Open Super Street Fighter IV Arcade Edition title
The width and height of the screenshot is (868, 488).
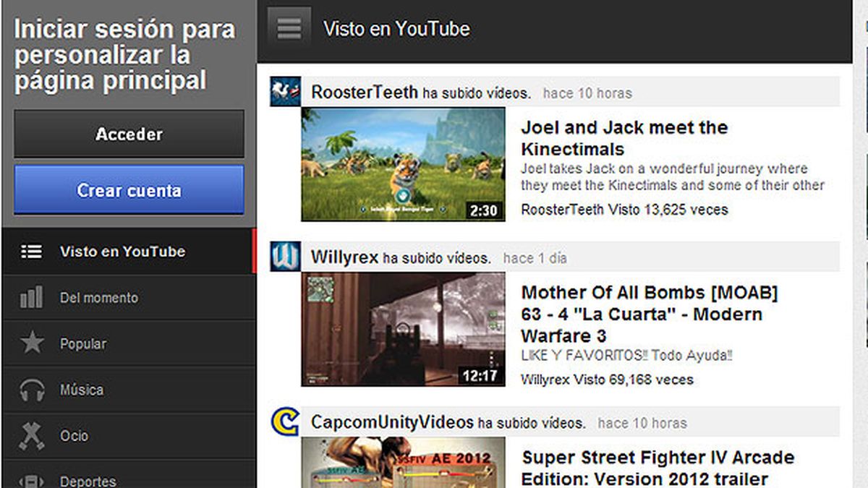point(658,468)
